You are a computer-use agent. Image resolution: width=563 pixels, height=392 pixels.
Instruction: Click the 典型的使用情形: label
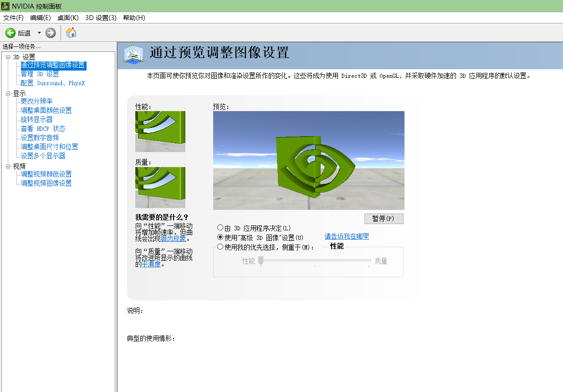(151, 339)
